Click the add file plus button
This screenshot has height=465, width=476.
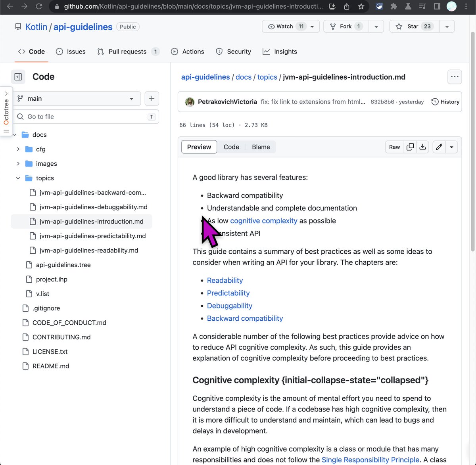click(152, 98)
